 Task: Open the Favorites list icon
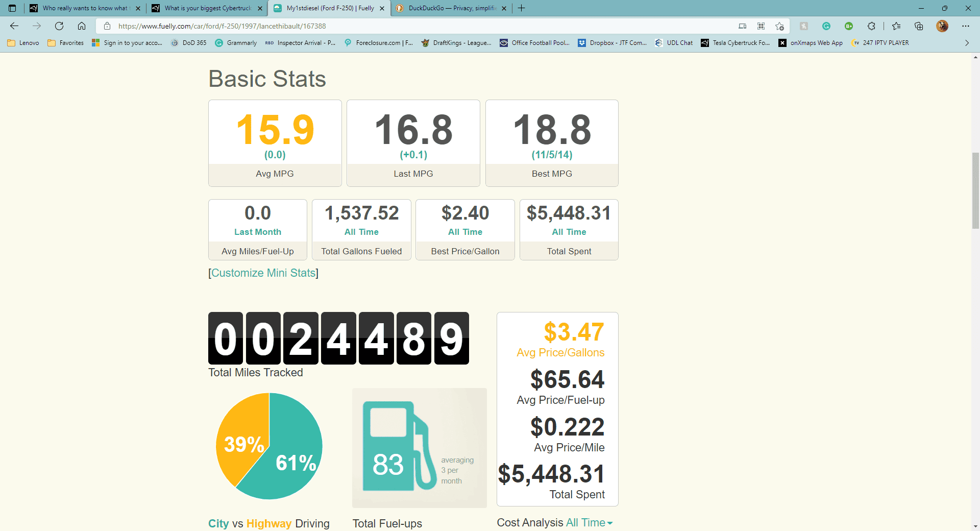(x=896, y=26)
